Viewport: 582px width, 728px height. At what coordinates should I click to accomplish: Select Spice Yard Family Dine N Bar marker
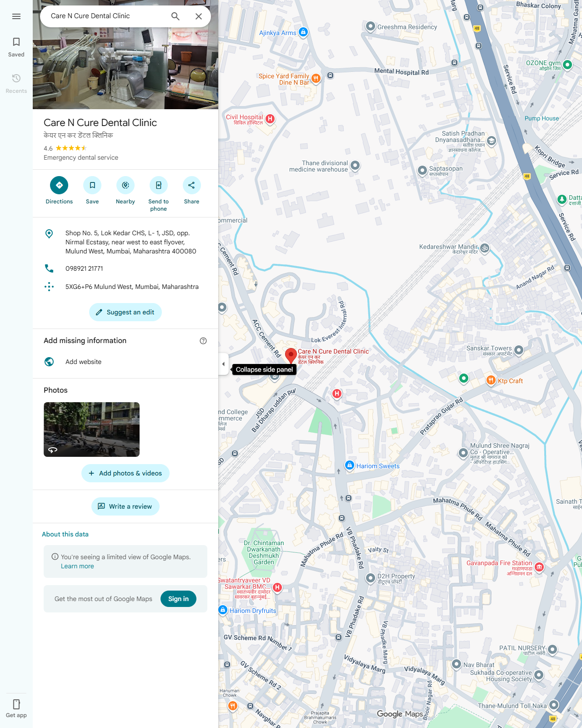316,78
